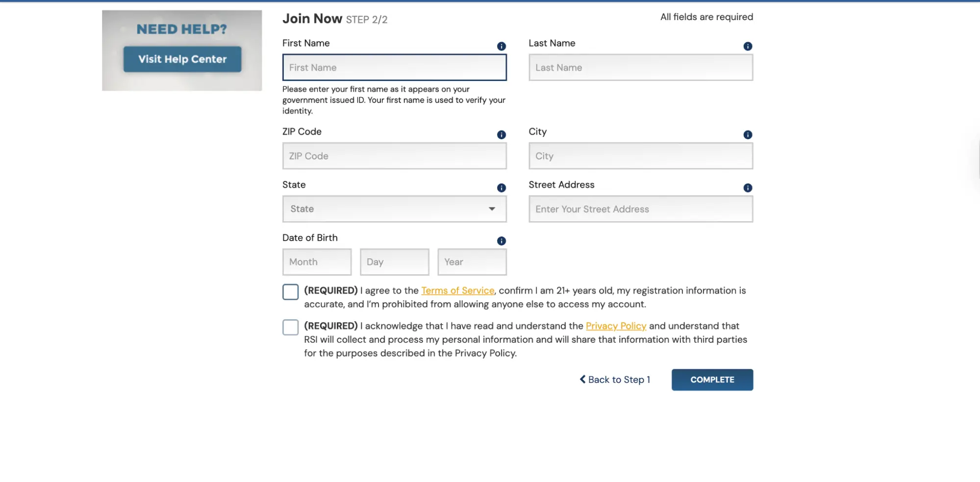Click the First Name info icon
Image resolution: width=980 pixels, height=482 pixels.
pyautogui.click(x=501, y=46)
